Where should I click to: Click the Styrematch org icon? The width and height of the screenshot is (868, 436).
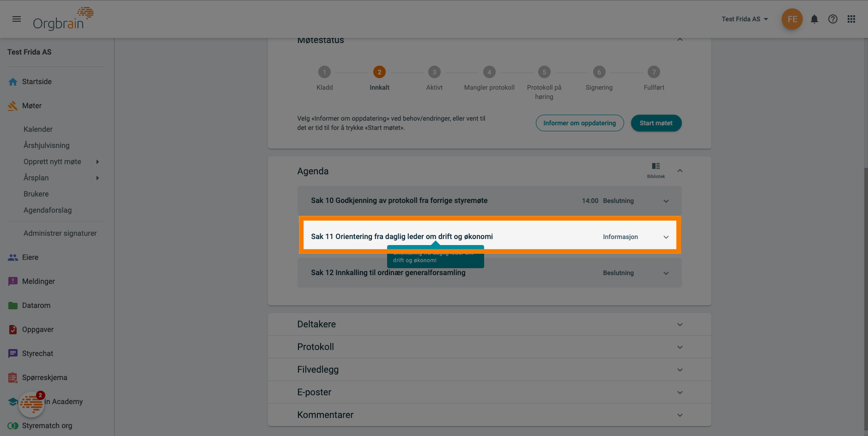click(13, 425)
